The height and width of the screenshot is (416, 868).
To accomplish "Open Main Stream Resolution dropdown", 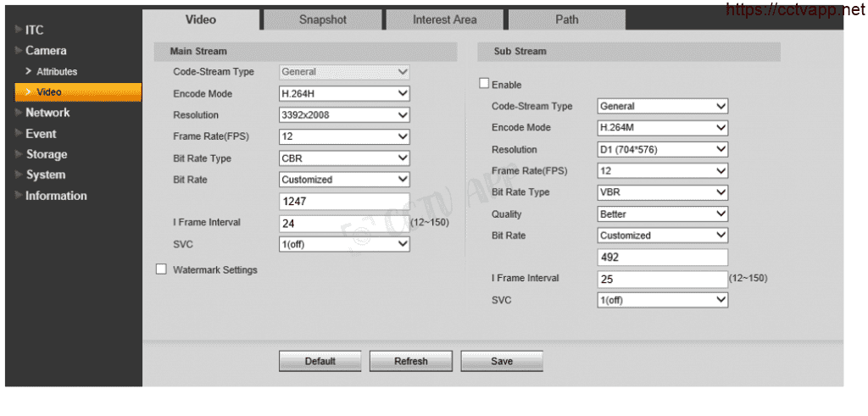I will [x=344, y=115].
